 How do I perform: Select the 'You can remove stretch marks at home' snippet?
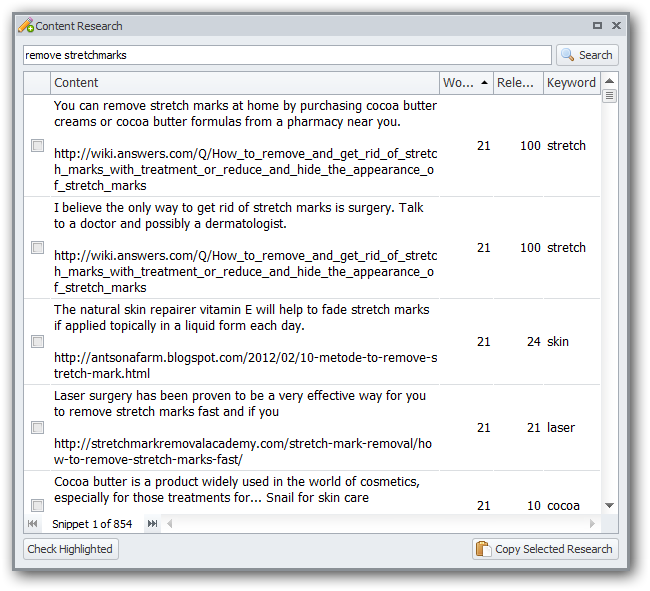tap(245, 114)
